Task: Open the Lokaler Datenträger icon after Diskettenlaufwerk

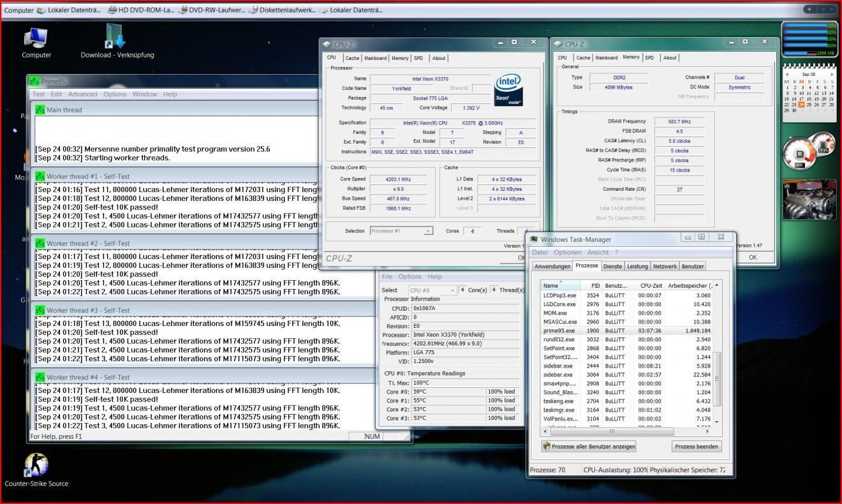Action: pyautogui.click(x=323, y=10)
